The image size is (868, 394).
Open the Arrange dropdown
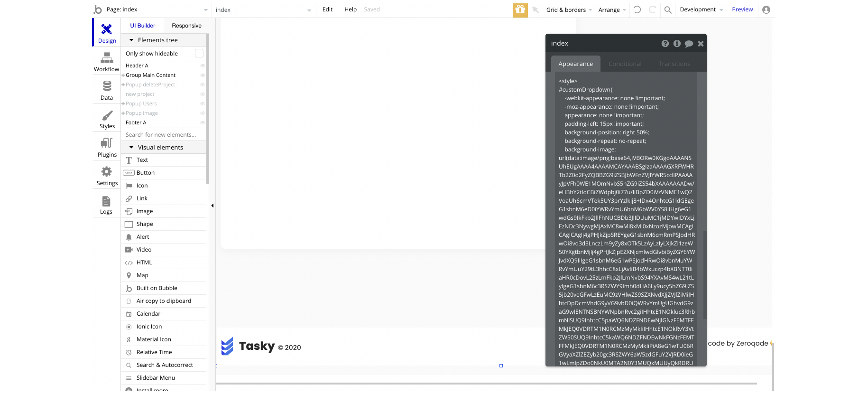(x=612, y=9)
